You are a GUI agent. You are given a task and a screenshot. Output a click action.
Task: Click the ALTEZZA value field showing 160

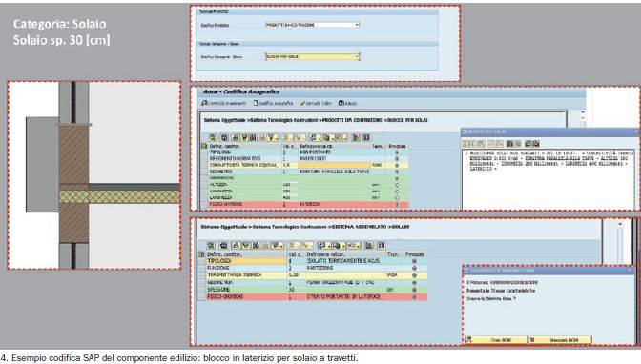[290, 185]
